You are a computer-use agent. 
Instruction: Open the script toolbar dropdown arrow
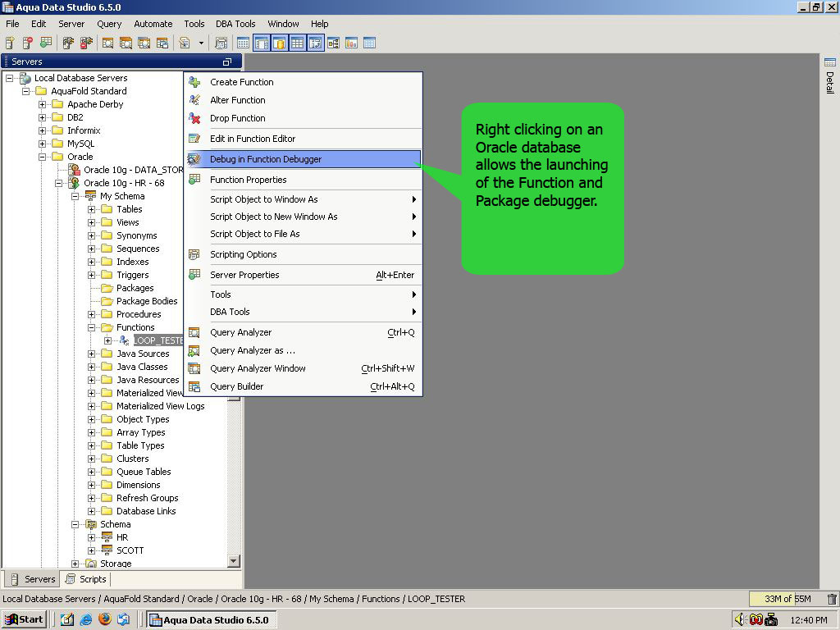[x=202, y=43]
